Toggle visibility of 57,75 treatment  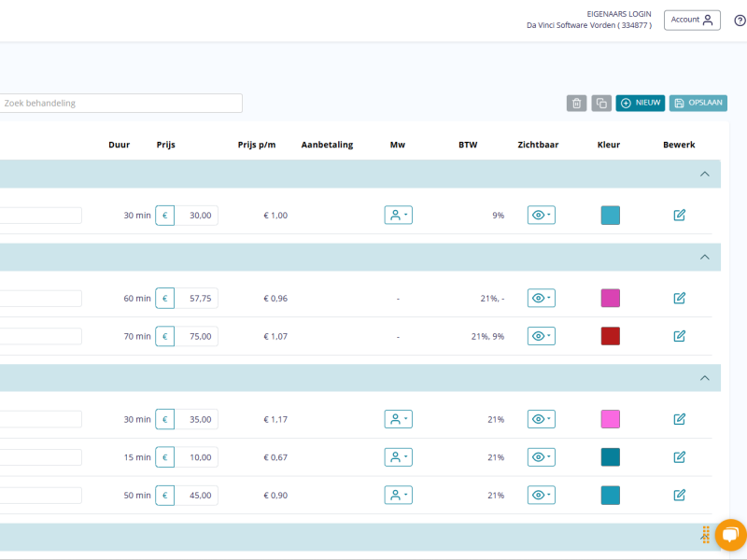coord(542,298)
